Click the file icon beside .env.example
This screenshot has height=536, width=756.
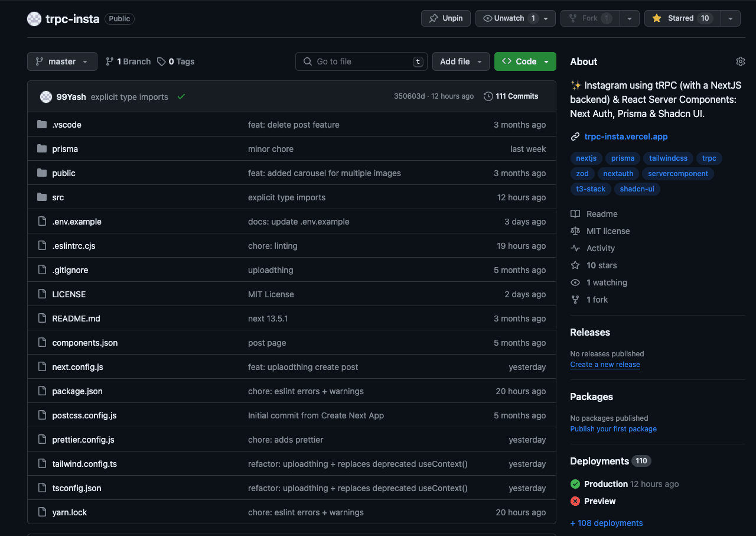[x=42, y=222]
